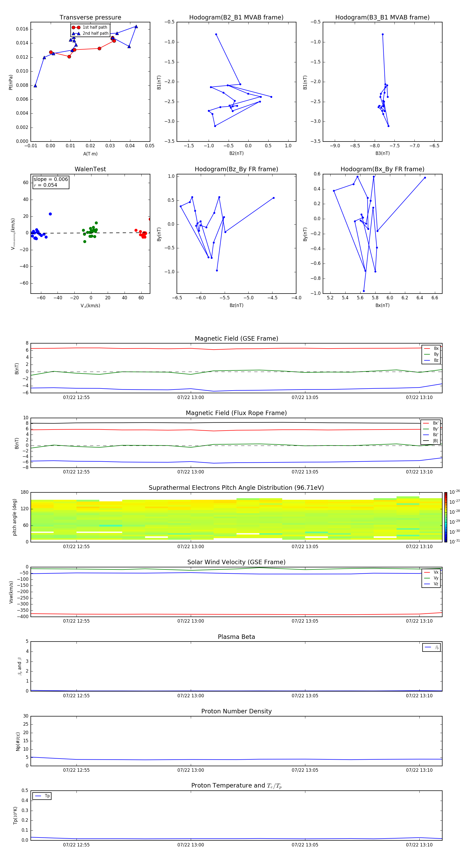Click the 'Proton Temperature and Te/Tp' title
The height and width of the screenshot is (868, 473).
click(x=236, y=786)
